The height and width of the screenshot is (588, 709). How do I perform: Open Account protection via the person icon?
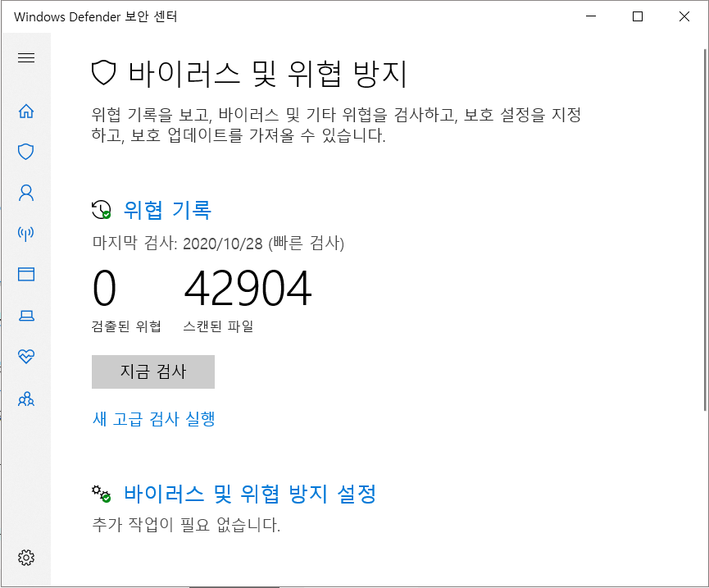click(25, 192)
